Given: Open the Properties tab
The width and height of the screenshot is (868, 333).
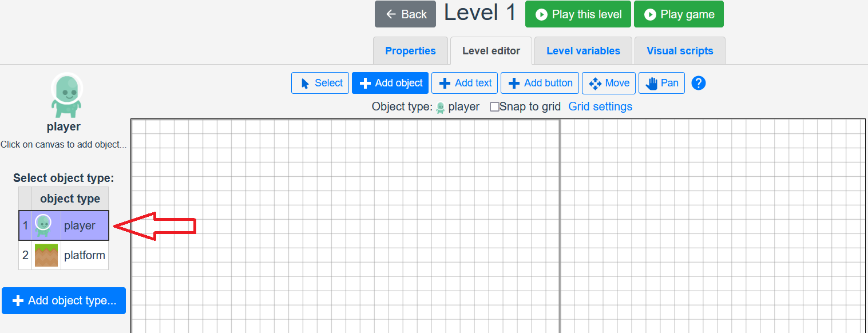Looking at the screenshot, I should pyautogui.click(x=410, y=51).
